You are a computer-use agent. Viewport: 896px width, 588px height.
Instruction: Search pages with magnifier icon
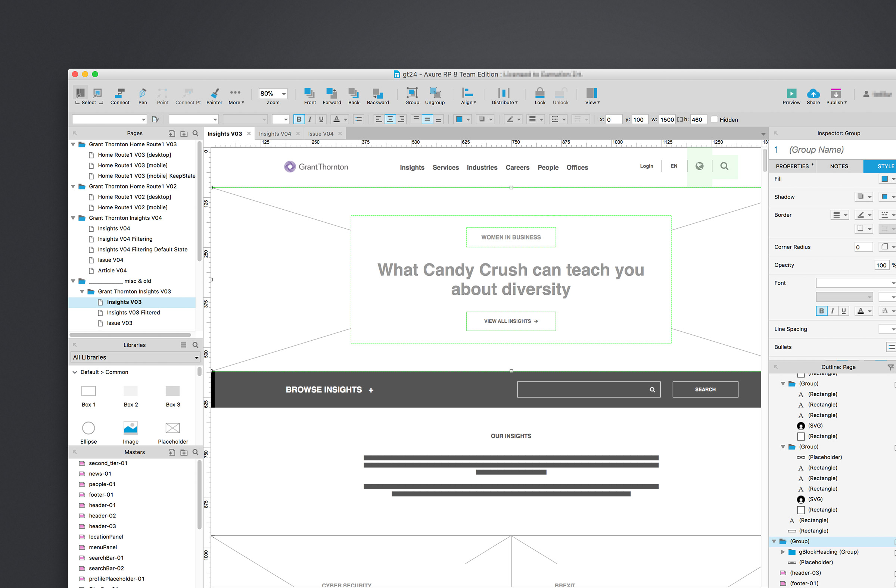tap(195, 133)
